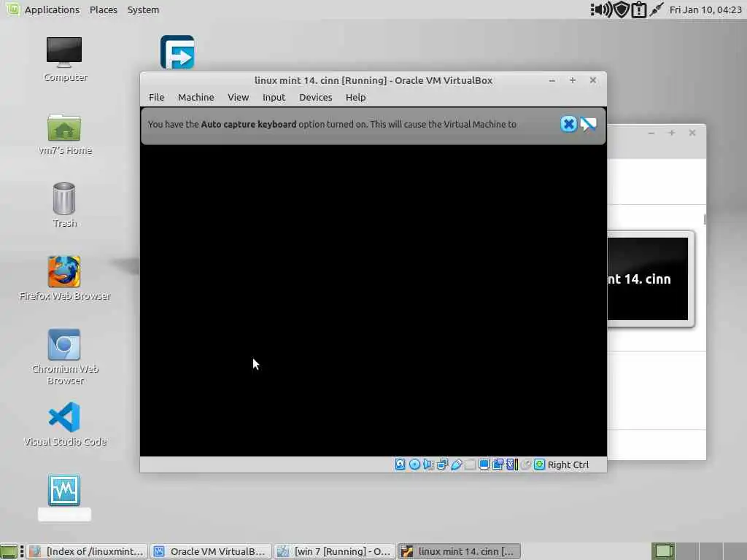Screen dimensions: 747x560
Task: Click the shield update manager tray icon
Action: (622, 9)
